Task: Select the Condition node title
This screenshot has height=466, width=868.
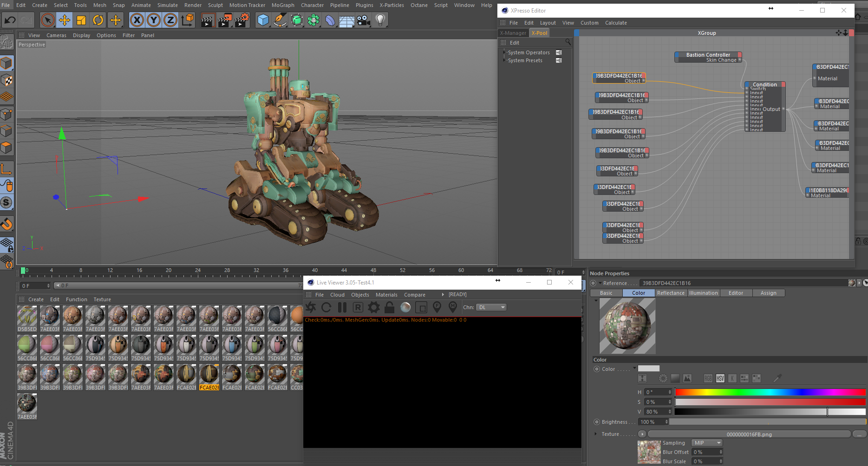Action: [764, 84]
